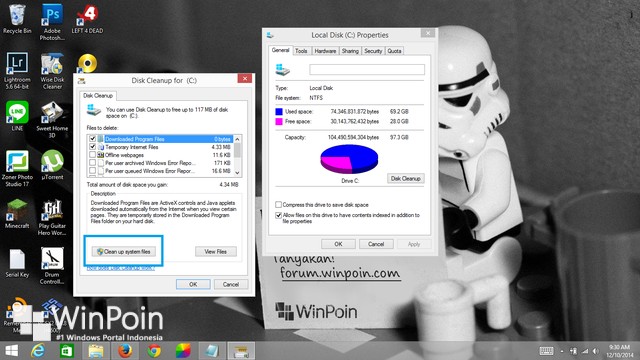The width and height of the screenshot is (640, 360).
Task: Open the µTorrent desktop shortcut
Action: 52,165
